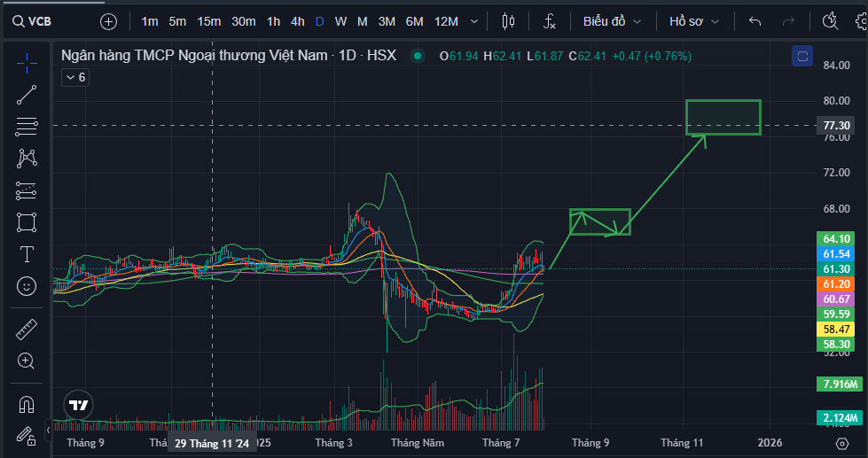Viewport: 868px width, 458px height.
Task: Open the Hồ sơ dropdown
Action: point(694,21)
